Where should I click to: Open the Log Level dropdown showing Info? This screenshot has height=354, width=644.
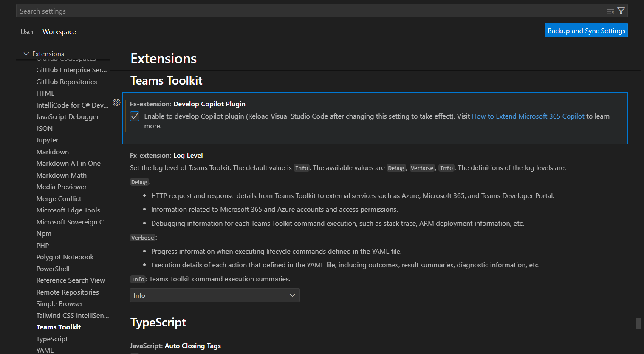(x=215, y=295)
